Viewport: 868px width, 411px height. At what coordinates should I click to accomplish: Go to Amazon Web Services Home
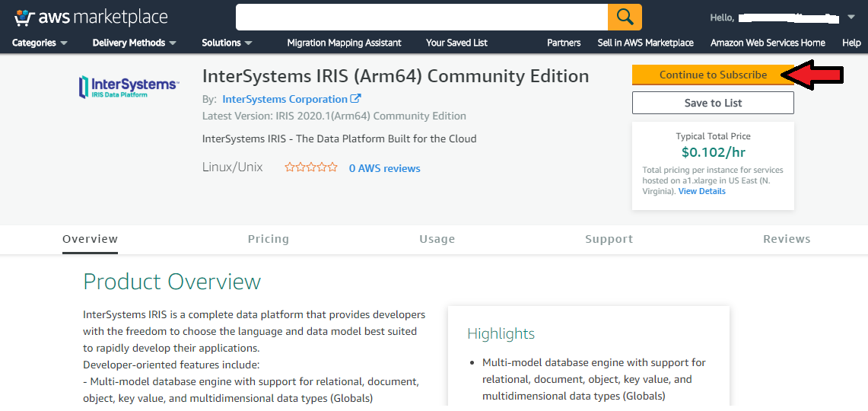point(768,43)
